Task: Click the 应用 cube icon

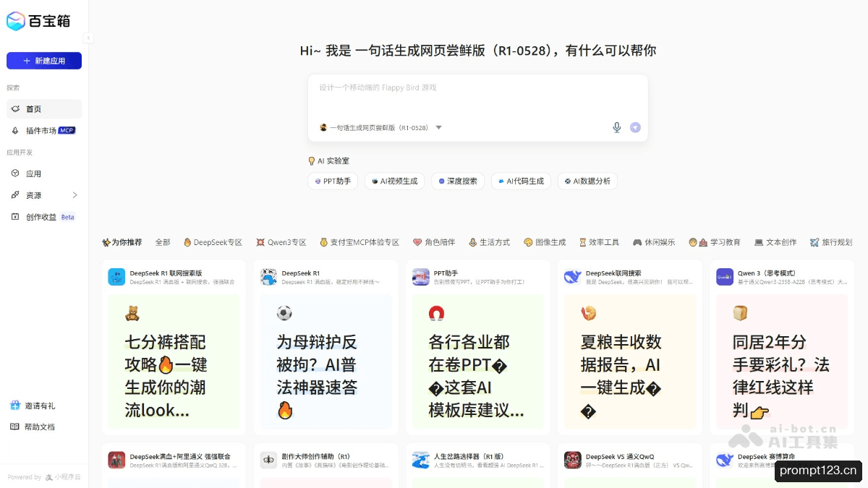Action: [x=15, y=174]
